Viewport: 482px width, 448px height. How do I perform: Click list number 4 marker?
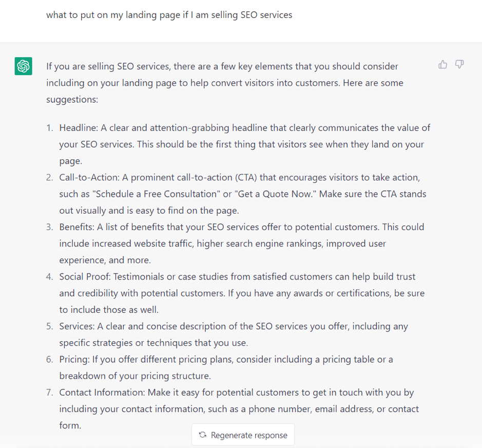[x=49, y=276]
